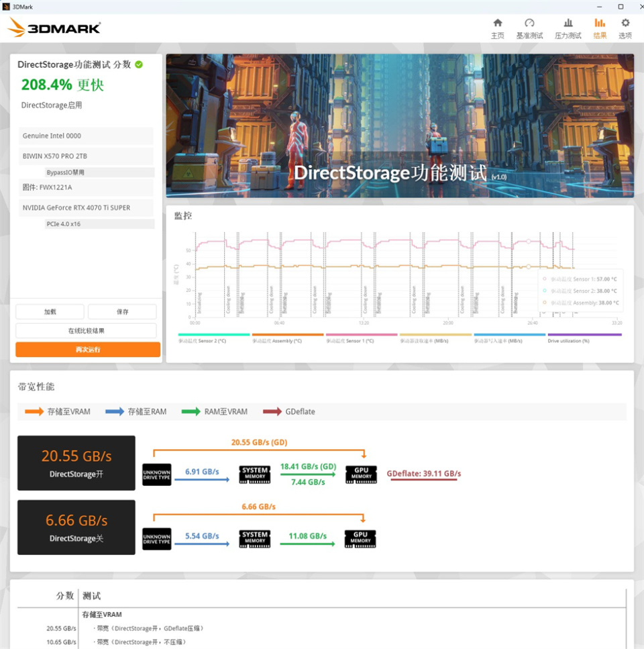The height and width of the screenshot is (649, 644).
Task: Click the green validation checkmark icon
Action: [139, 64]
